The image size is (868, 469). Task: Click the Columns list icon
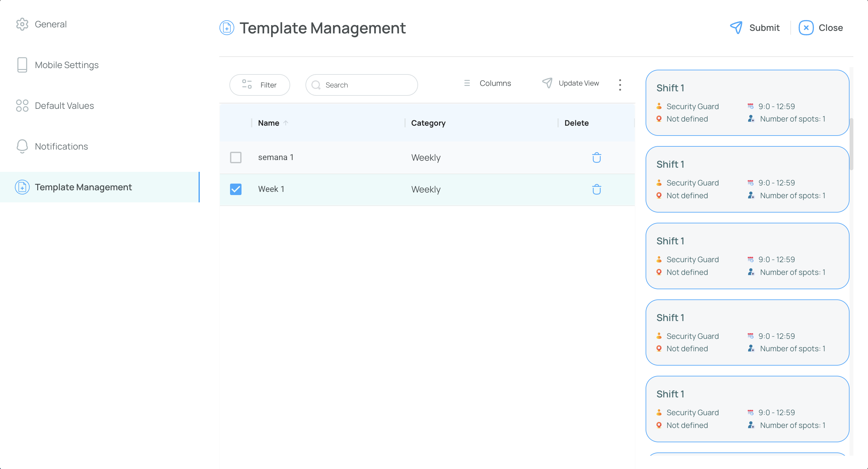(x=467, y=83)
